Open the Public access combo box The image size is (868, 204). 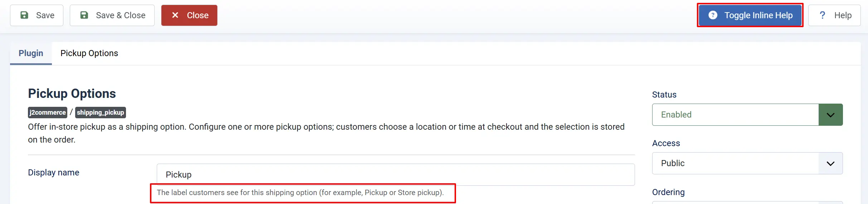pos(747,163)
